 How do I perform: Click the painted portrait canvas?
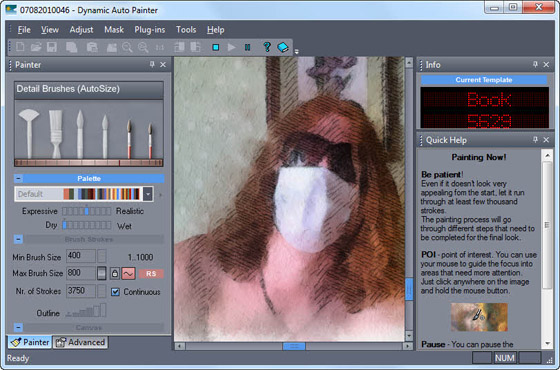pyautogui.click(x=289, y=199)
